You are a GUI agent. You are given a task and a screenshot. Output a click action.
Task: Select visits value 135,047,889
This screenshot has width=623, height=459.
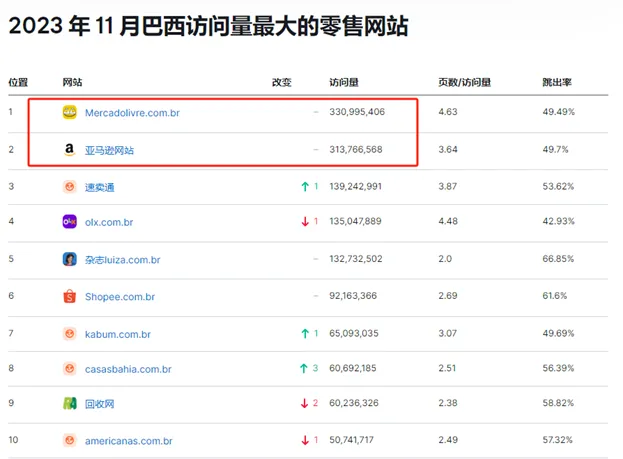(x=355, y=221)
